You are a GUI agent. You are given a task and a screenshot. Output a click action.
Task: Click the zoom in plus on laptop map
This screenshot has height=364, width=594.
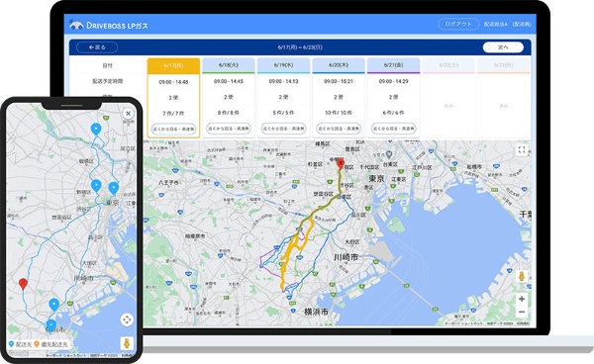pyautogui.click(x=522, y=299)
